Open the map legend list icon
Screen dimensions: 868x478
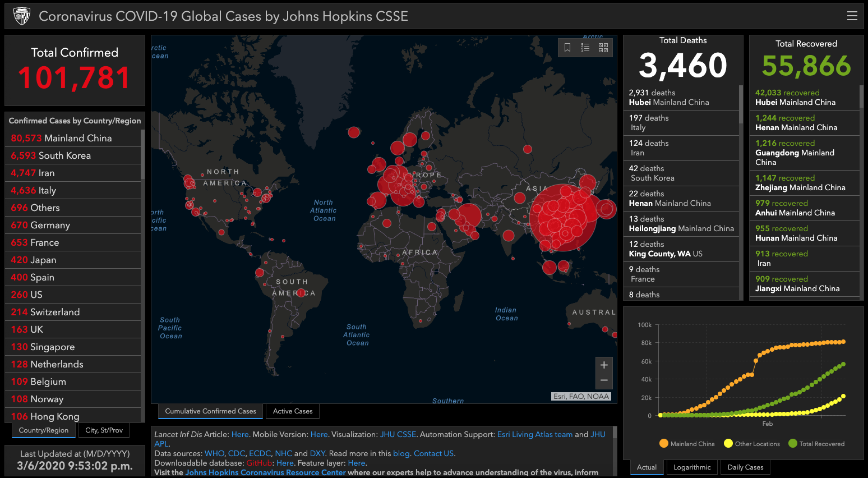click(585, 48)
